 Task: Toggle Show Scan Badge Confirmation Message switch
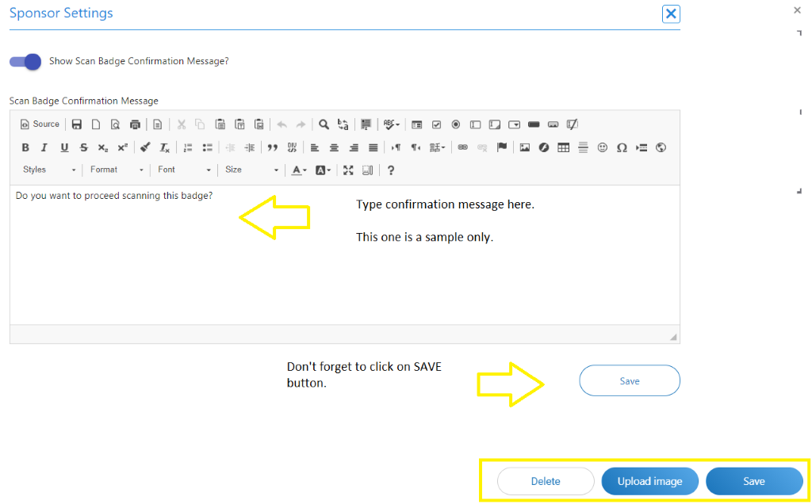point(25,61)
